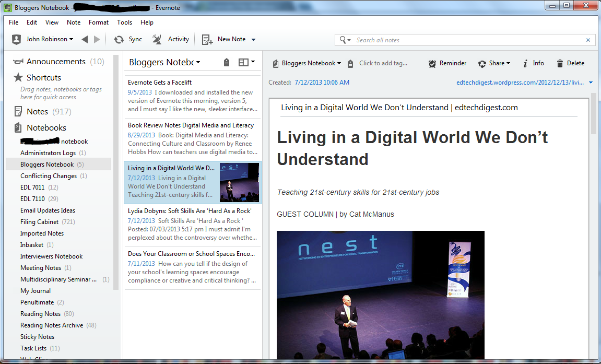Open the View menu

(52, 22)
